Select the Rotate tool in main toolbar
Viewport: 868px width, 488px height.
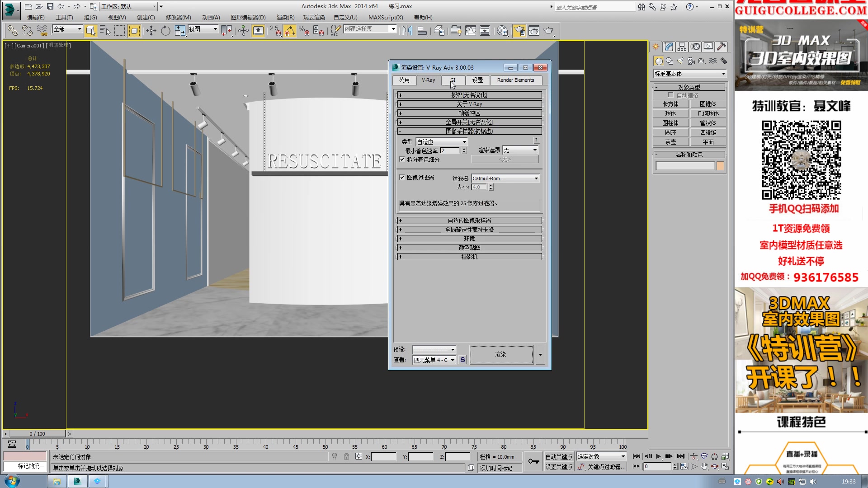[x=165, y=31]
